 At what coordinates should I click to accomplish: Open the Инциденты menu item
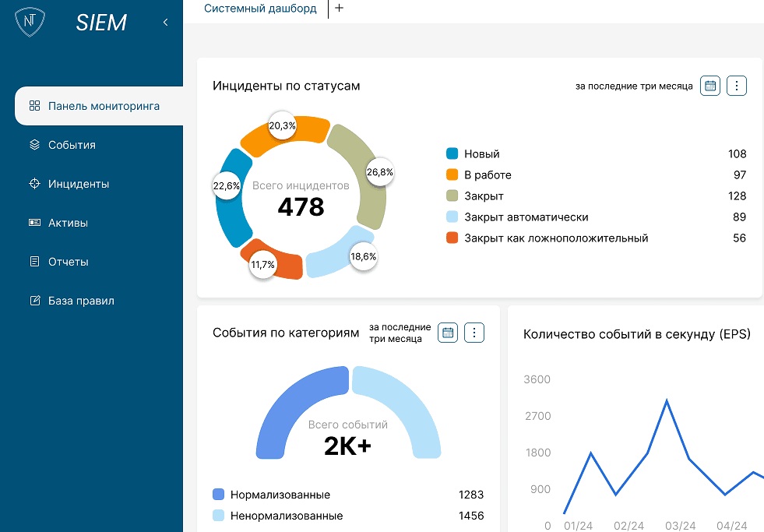[79, 184]
